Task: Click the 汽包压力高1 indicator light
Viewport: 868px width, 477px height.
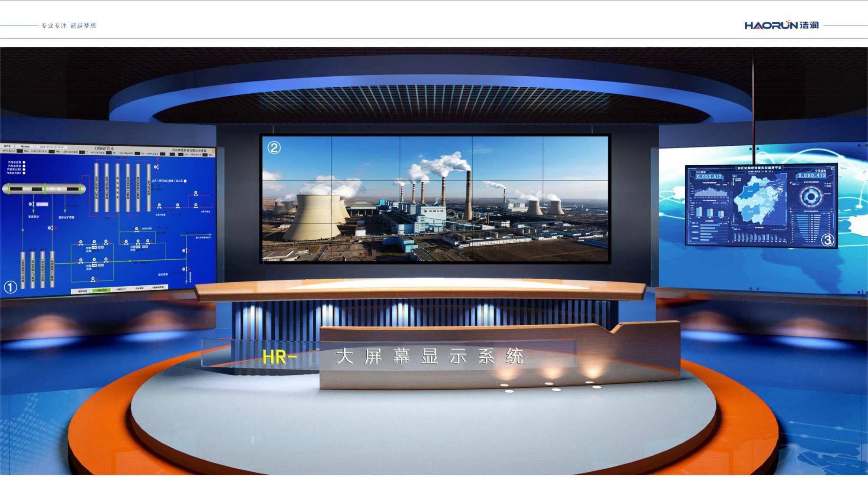Action: pyautogui.click(x=24, y=170)
